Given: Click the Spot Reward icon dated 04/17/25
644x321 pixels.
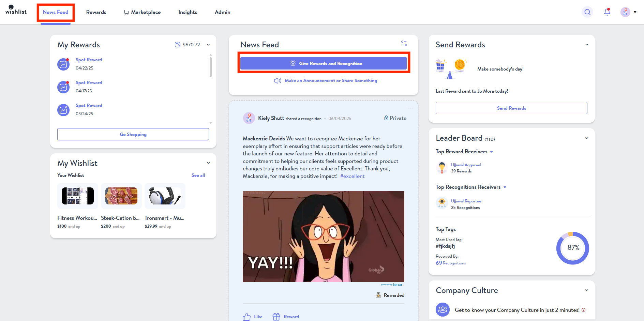Looking at the screenshot, I should [63, 87].
